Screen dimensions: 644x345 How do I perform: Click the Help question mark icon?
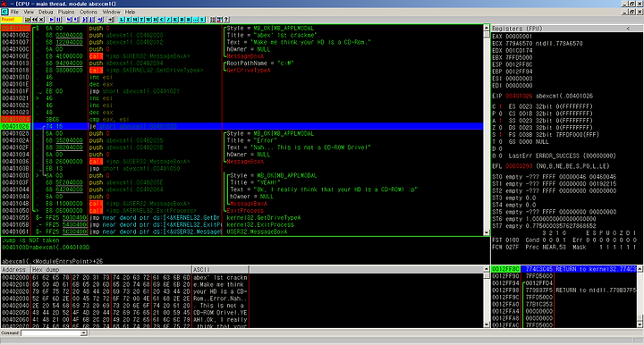click(226, 20)
